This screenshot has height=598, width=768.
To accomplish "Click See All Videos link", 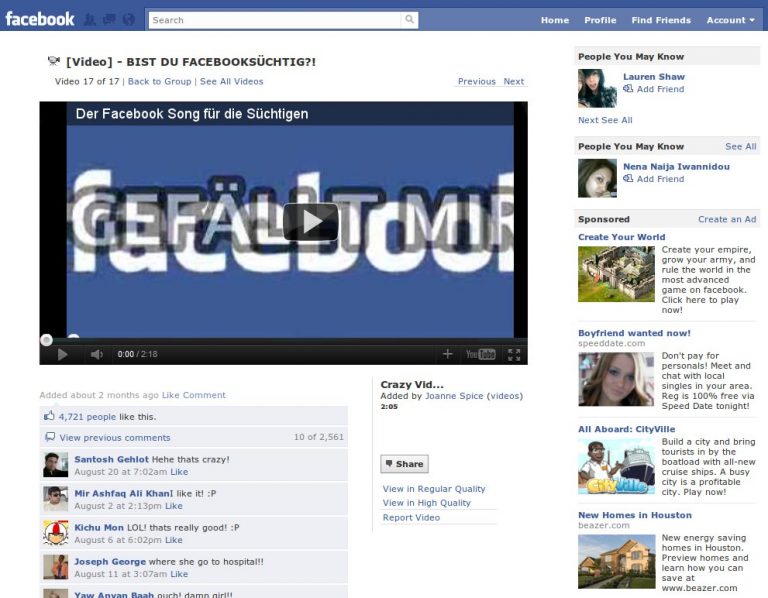I will click(231, 81).
